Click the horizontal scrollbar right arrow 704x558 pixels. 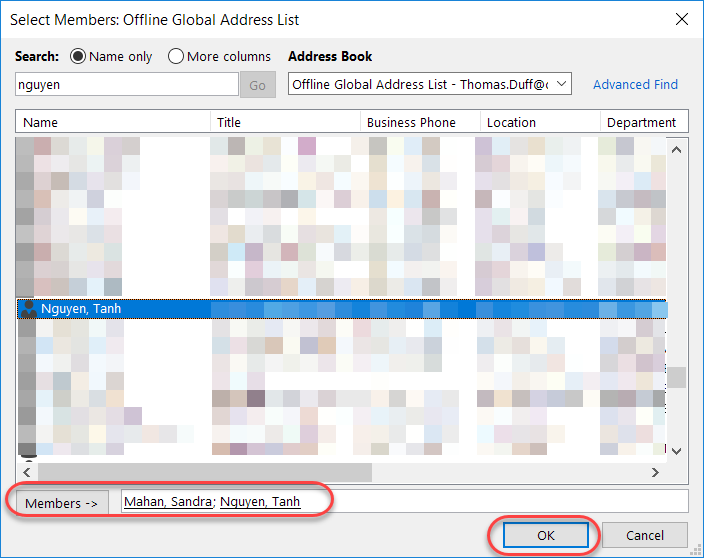pos(656,472)
